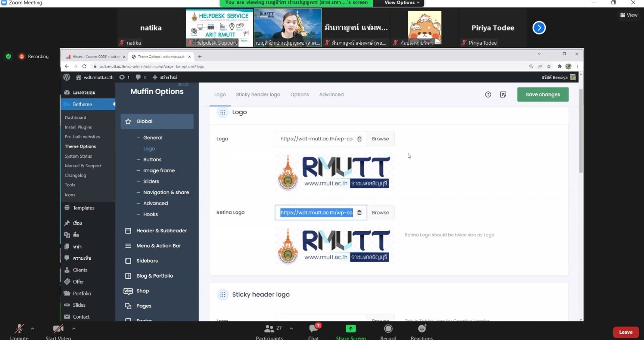Click the next participants arrow in gallery strip

click(x=539, y=28)
